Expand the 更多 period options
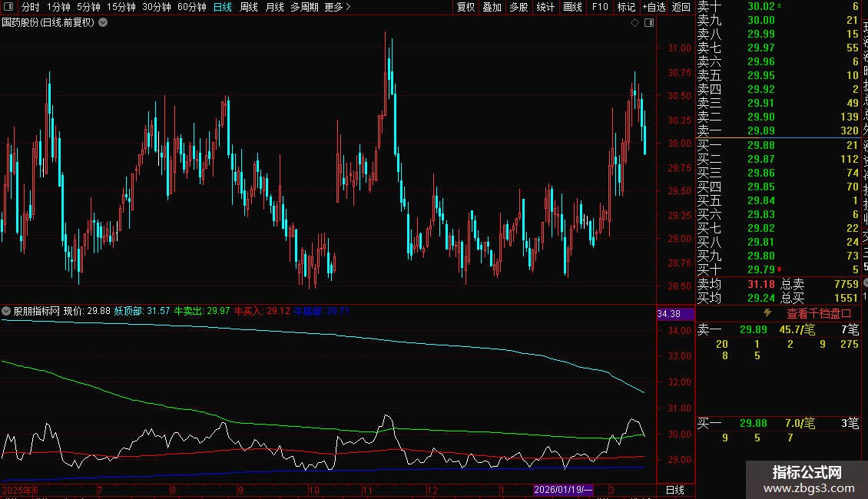The width and height of the screenshot is (868, 499). [x=337, y=7]
